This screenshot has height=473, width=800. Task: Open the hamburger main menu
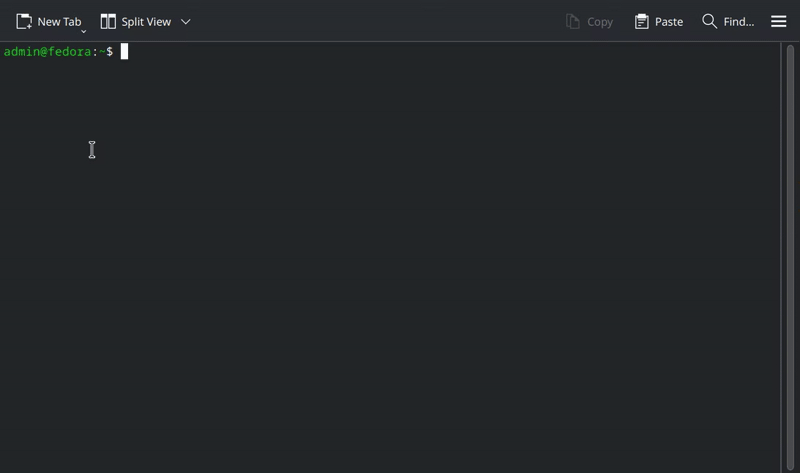pyautogui.click(x=779, y=21)
